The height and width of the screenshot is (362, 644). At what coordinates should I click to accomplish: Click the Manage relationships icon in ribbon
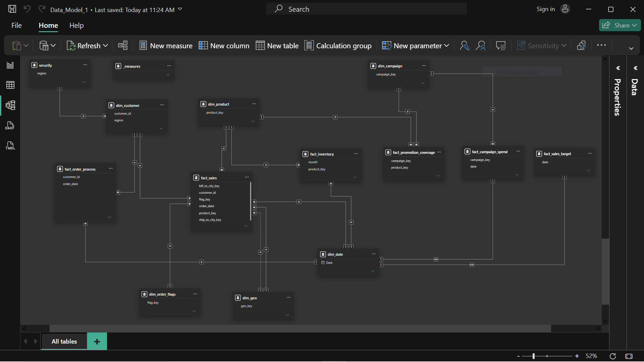point(123,46)
